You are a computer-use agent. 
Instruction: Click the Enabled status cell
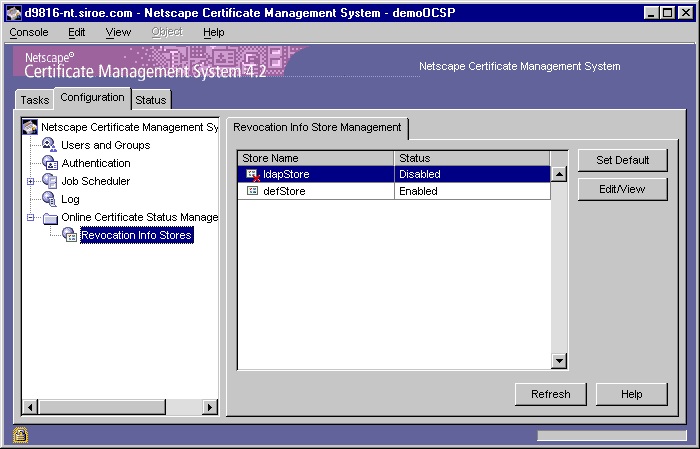coord(472,191)
